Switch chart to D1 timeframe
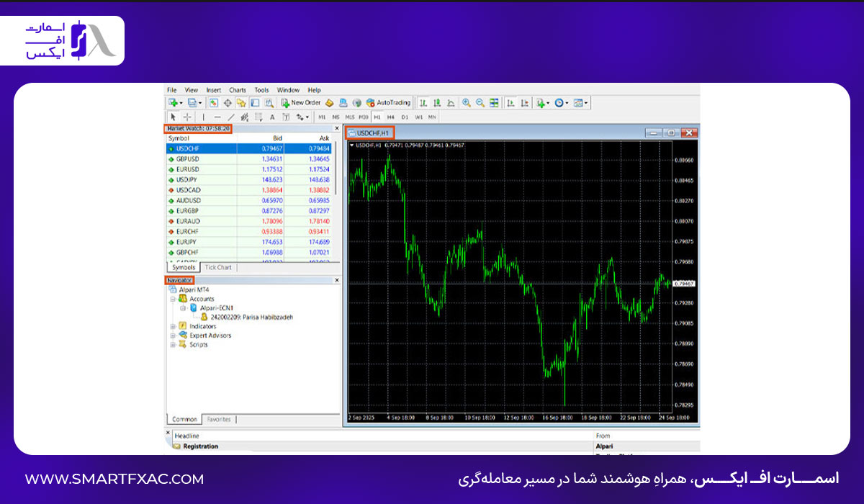This screenshot has height=504, width=864. pyautogui.click(x=405, y=117)
